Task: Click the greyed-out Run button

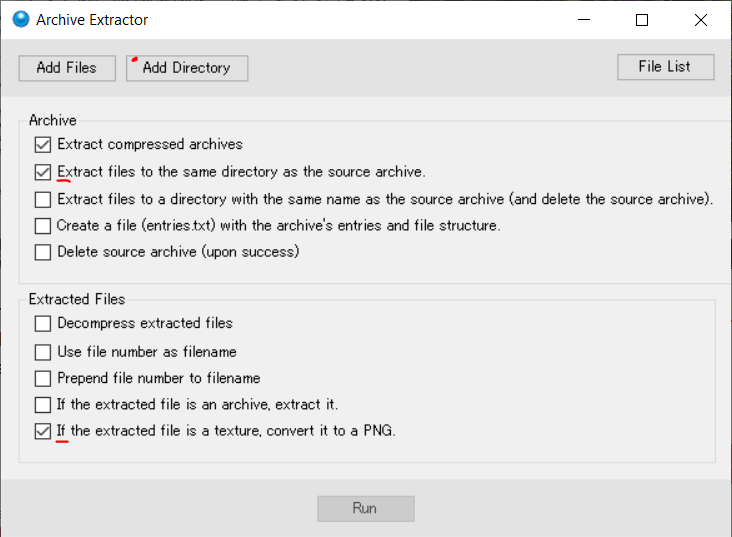Action: point(366,509)
